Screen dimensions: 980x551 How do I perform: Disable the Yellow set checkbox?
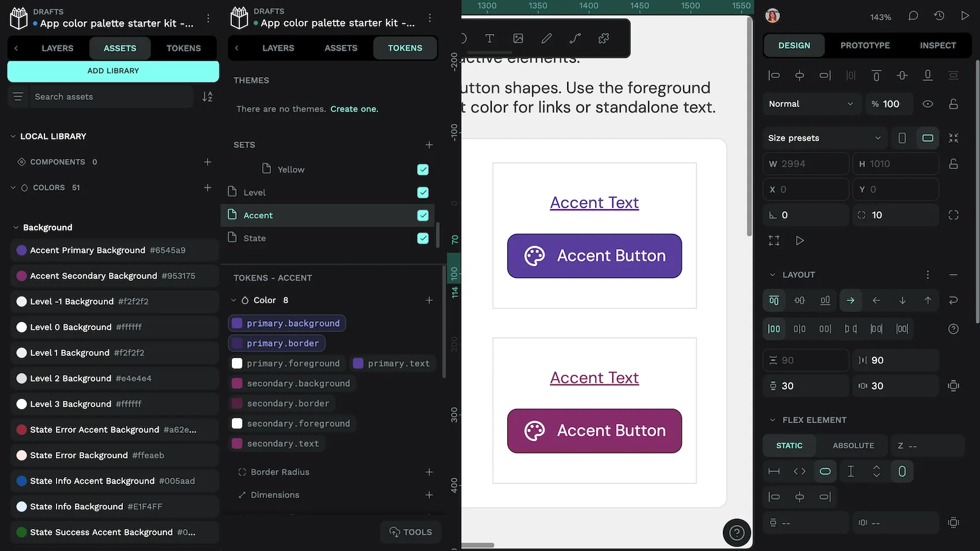[423, 169]
